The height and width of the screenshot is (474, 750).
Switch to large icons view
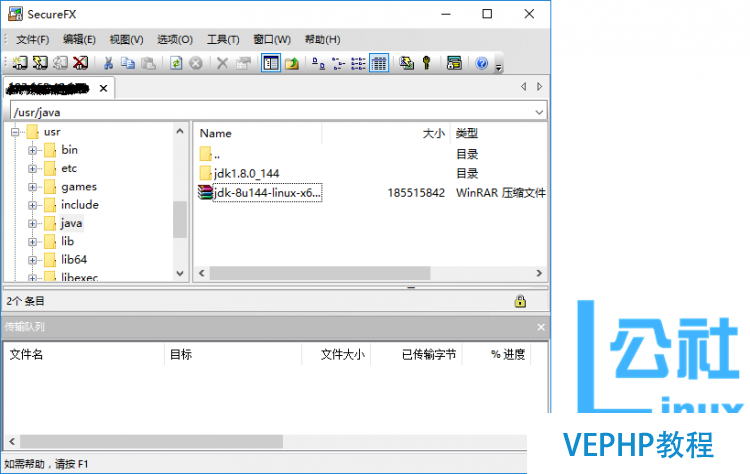[319, 63]
